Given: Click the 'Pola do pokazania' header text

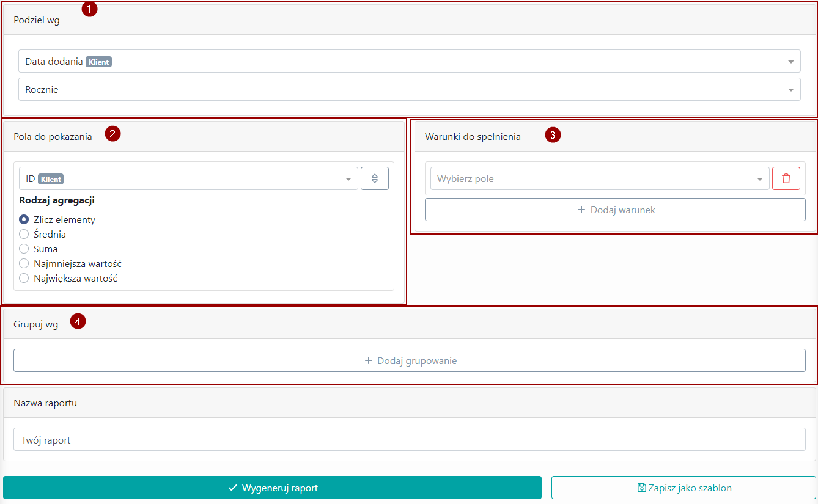Looking at the screenshot, I should [x=53, y=136].
